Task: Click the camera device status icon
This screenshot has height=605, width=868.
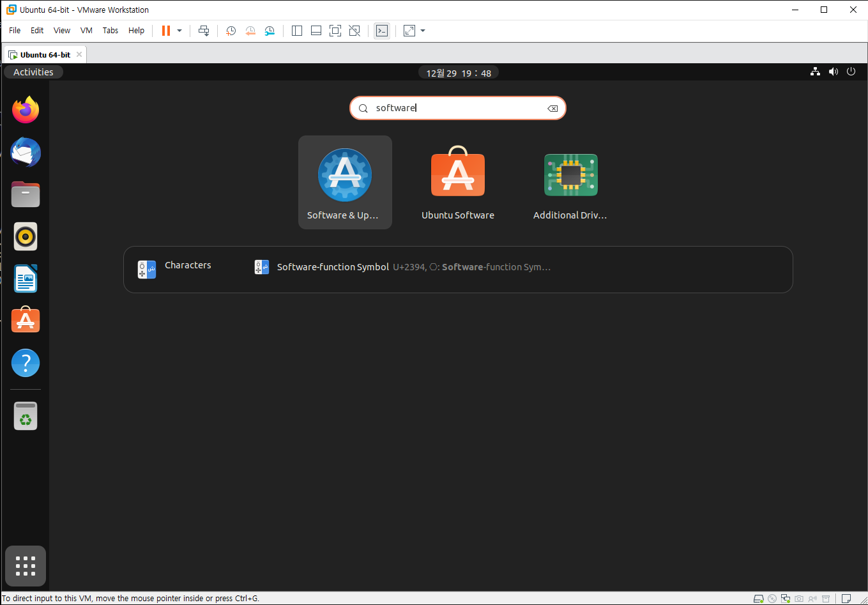Action: 799,599
